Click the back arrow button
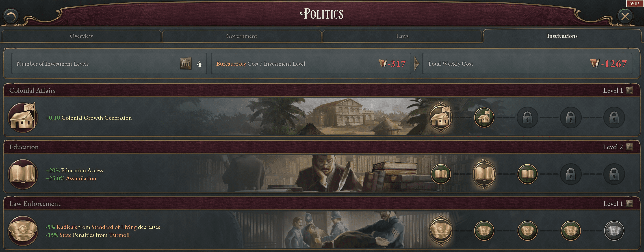 click(11, 16)
